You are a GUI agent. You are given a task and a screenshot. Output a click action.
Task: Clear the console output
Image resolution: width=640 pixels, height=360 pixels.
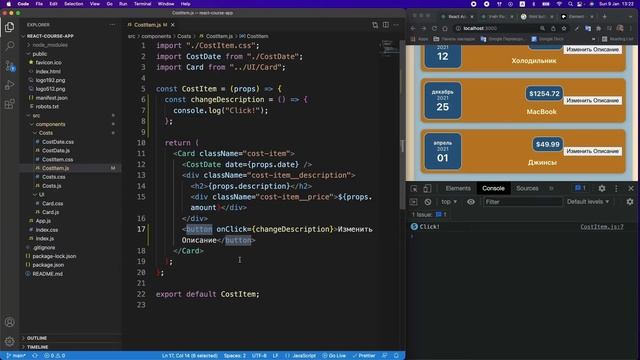[x=427, y=202]
